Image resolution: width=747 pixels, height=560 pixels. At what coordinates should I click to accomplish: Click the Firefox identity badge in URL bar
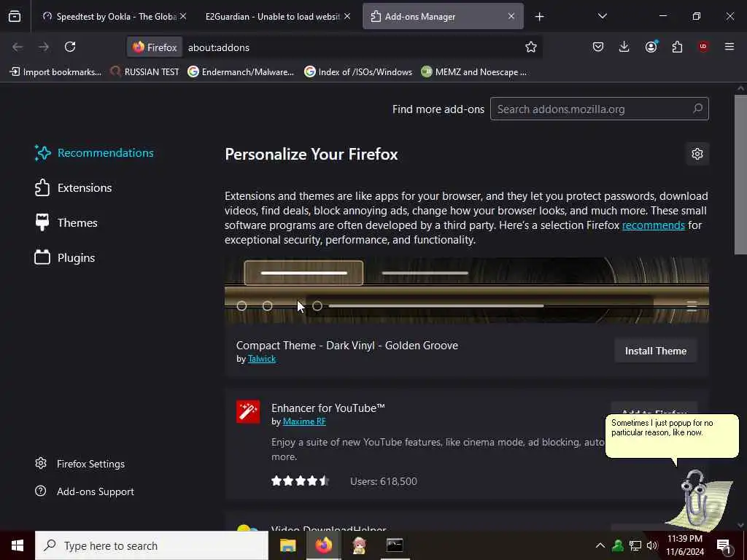[155, 47]
